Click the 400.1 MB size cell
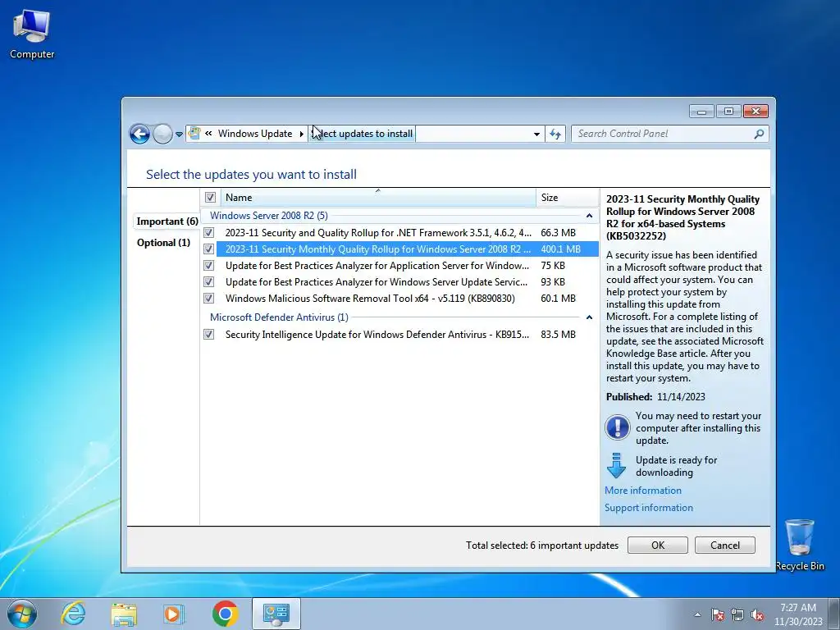Image resolution: width=840 pixels, height=630 pixels. click(560, 249)
